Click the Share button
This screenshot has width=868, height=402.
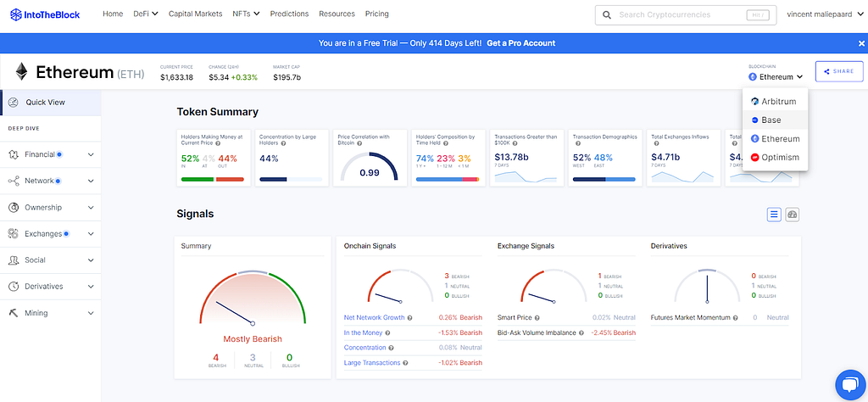coord(839,71)
